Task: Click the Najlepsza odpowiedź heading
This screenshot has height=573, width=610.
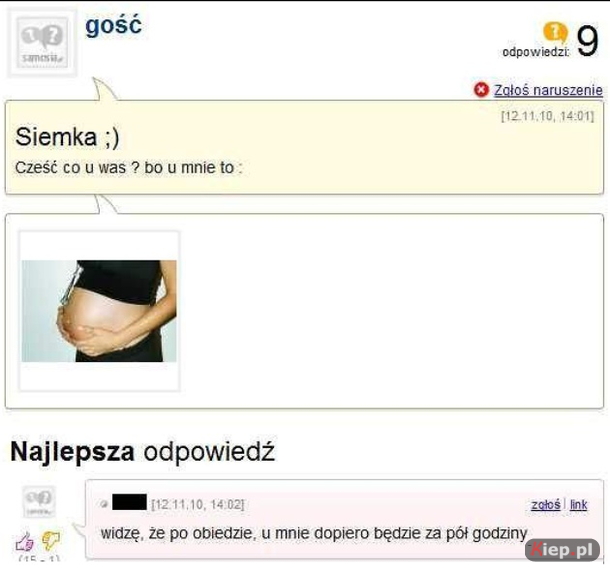Action: (142, 451)
